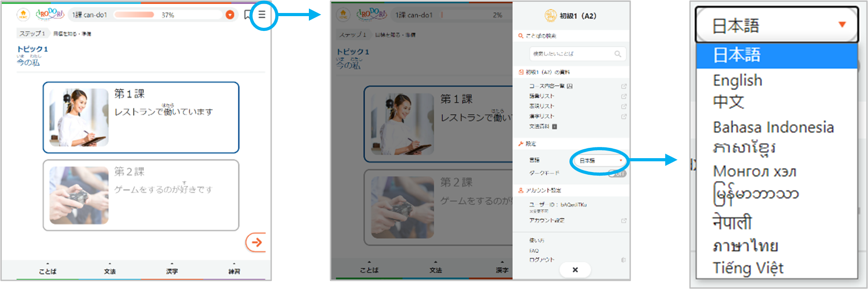Viewport: 868px width, 289px height.
Task: Click the magnifier icon in the search field
Action: coord(618,54)
